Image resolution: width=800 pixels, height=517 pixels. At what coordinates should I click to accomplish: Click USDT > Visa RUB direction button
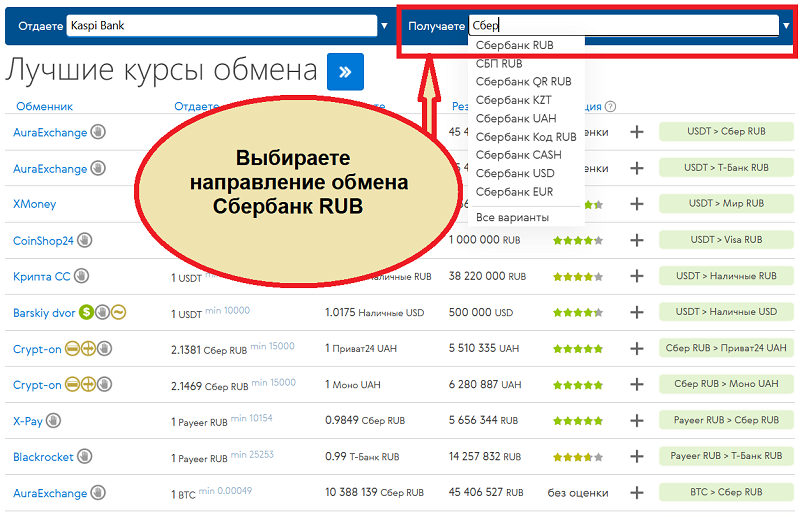[x=726, y=240]
